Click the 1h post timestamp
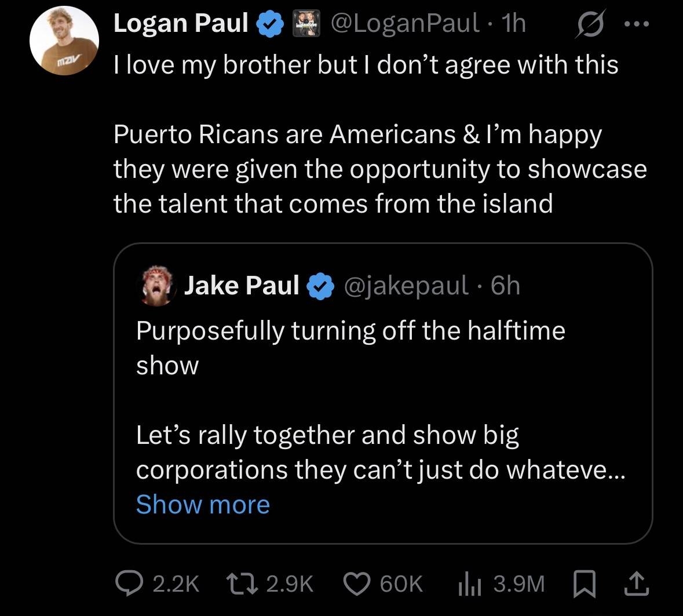The width and height of the screenshot is (683, 616). 515,24
